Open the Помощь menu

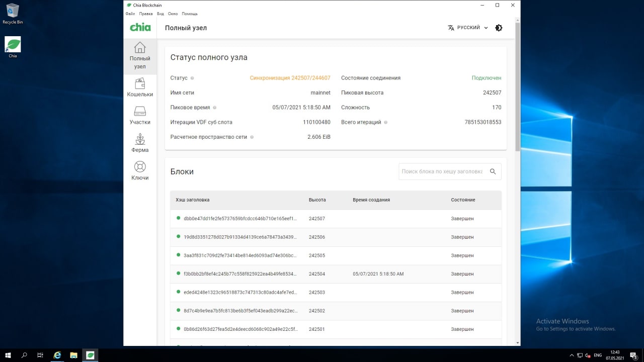190,14
